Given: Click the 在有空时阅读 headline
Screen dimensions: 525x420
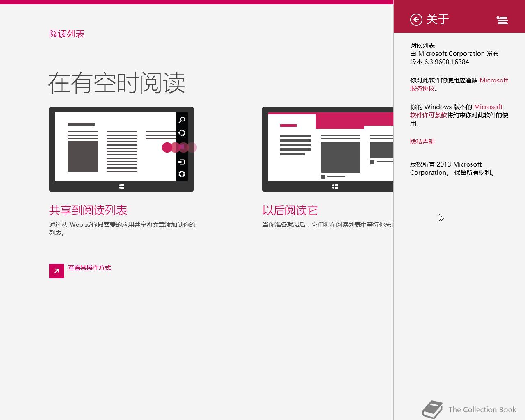Looking at the screenshot, I should (117, 83).
